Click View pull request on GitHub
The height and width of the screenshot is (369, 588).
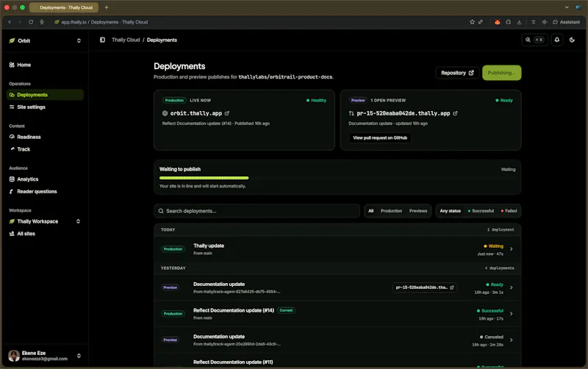click(380, 137)
